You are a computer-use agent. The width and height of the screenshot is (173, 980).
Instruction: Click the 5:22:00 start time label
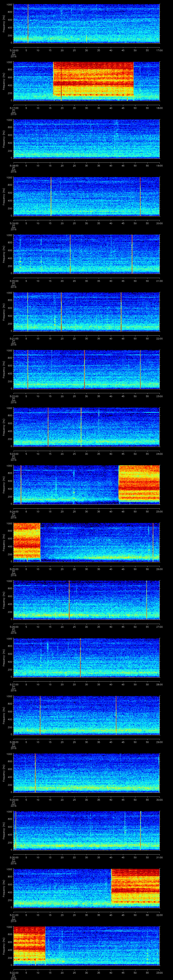pos(14,396)
